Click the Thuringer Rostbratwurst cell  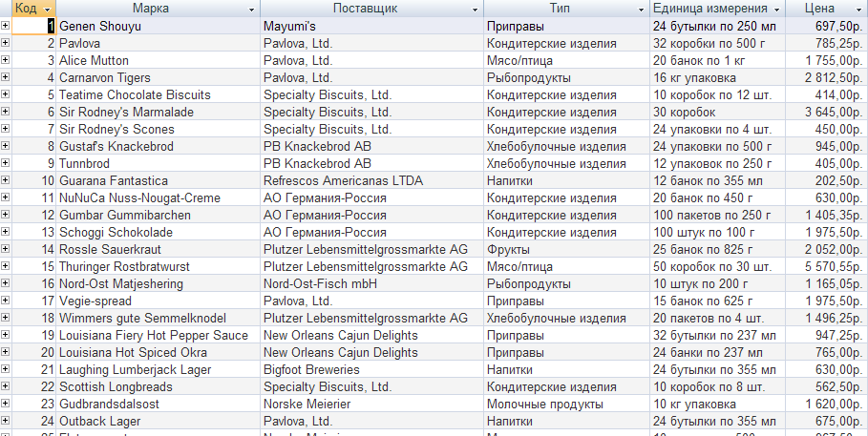159,266
